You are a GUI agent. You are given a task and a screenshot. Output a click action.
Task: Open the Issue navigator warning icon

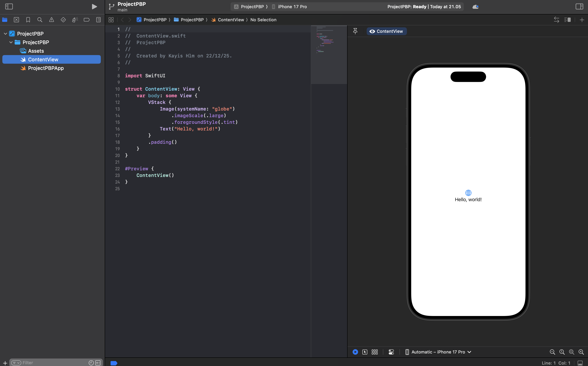pos(52,20)
